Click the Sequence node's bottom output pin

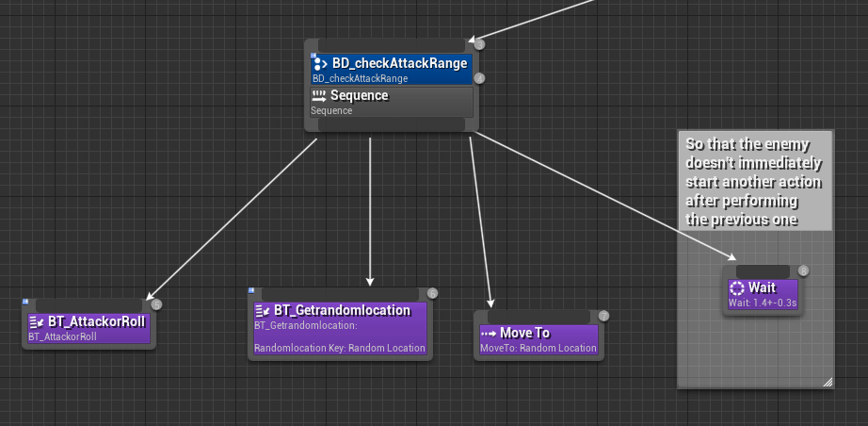(392, 124)
